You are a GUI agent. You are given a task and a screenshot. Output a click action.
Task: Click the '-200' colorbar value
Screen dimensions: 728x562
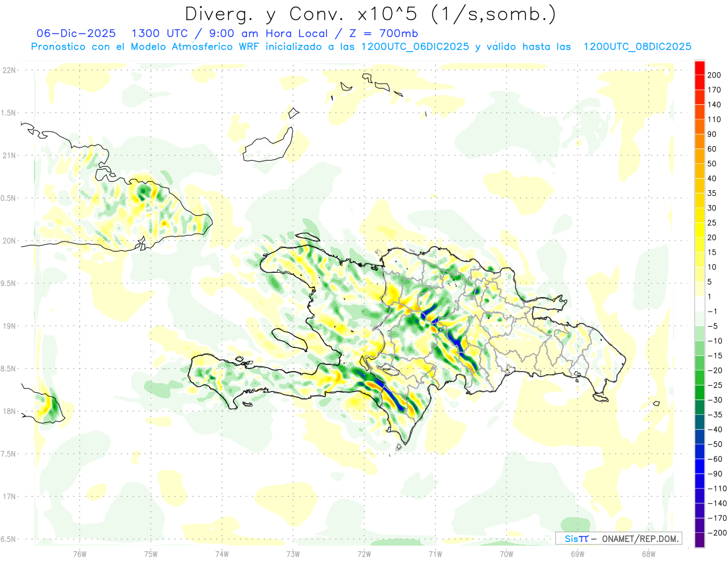[717, 533]
